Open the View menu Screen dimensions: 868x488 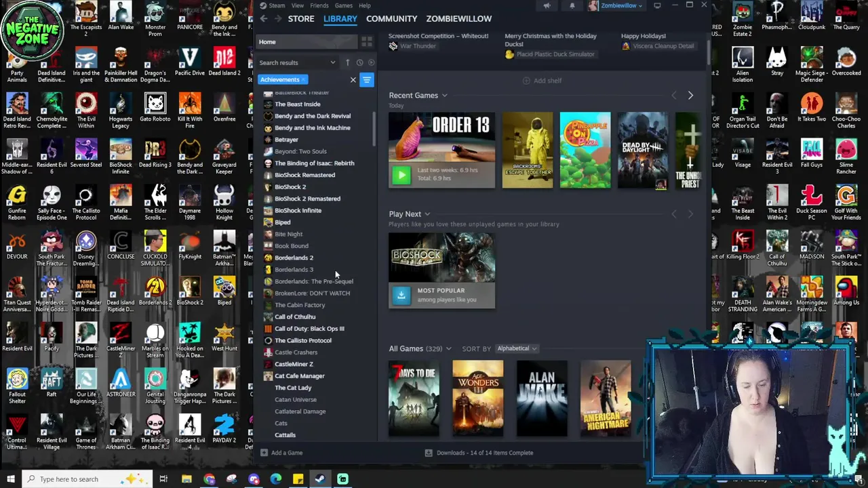(x=297, y=5)
